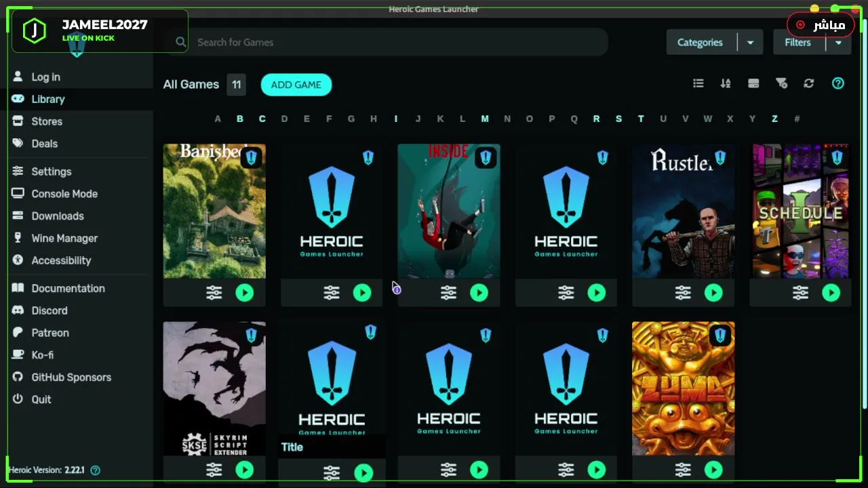Screen dimensions: 868x488
Task: Open Schedule I settings sliders
Action: click(x=801, y=293)
